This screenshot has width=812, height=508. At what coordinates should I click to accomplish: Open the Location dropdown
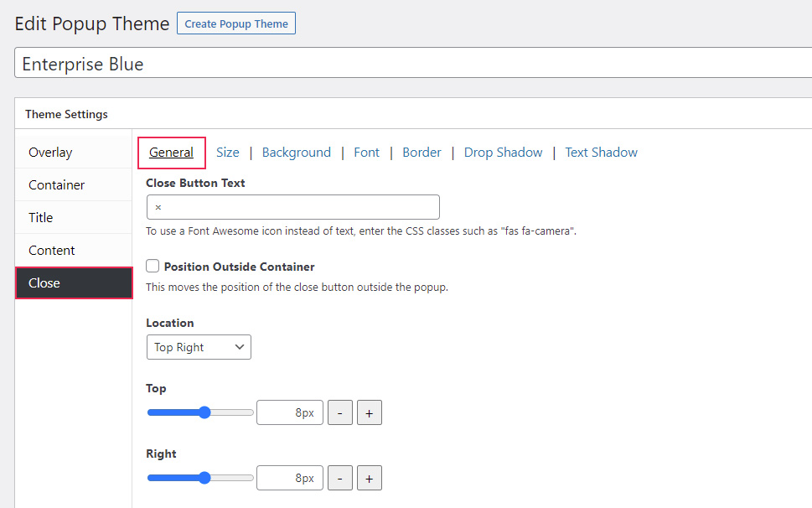[199, 346]
